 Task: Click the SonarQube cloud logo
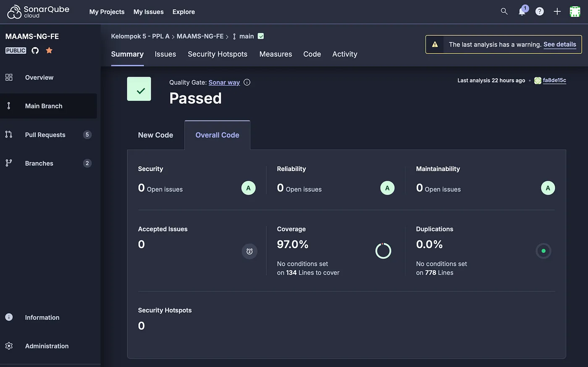38,12
